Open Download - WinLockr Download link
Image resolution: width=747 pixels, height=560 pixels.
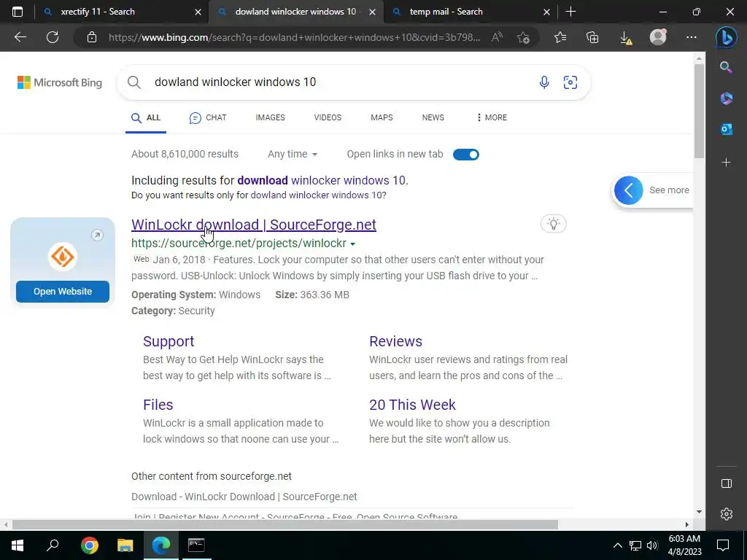click(244, 496)
